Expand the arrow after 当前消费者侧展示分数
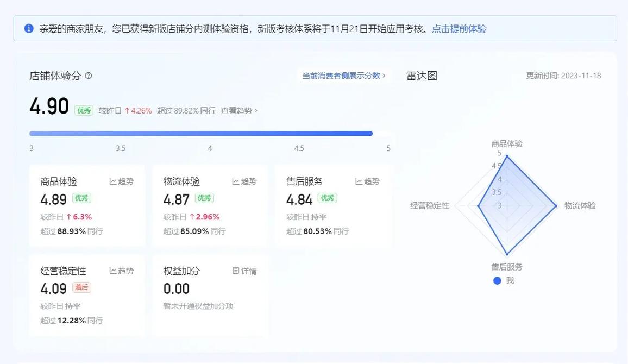Screen dimensions: 628x364 [385, 76]
